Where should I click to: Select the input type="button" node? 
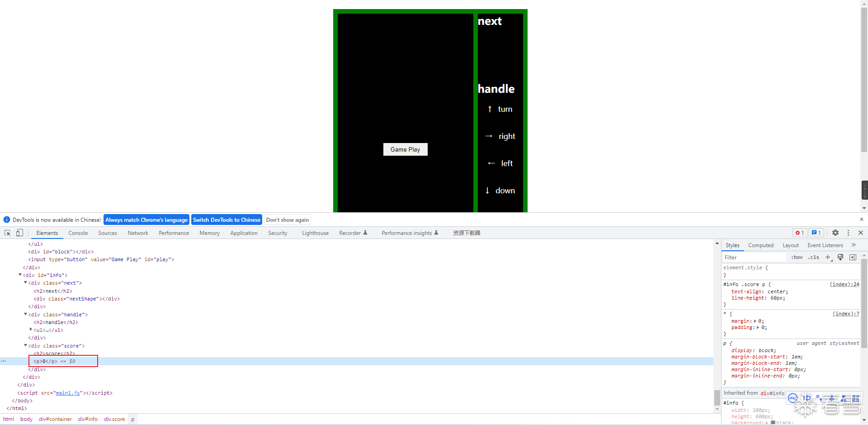click(101, 259)
